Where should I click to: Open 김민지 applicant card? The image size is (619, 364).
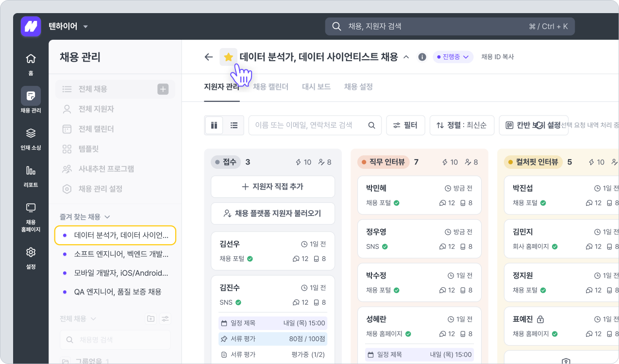[x=561, y=239]
